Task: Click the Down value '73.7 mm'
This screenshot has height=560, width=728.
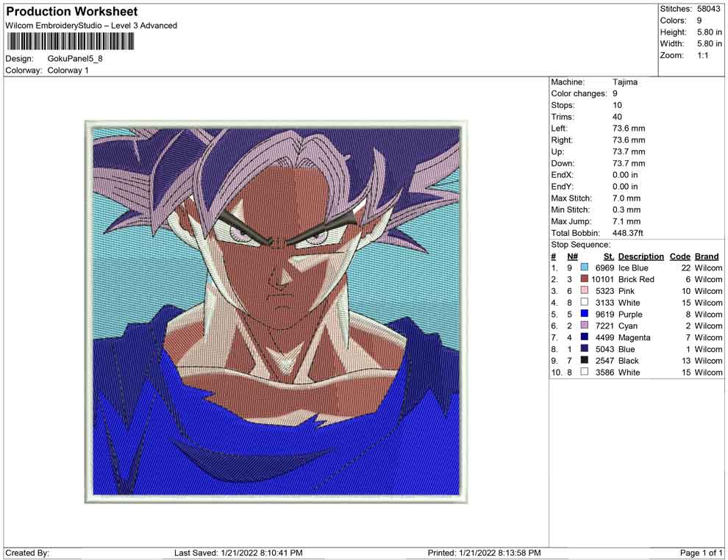Action: click(x=629, y=163)
